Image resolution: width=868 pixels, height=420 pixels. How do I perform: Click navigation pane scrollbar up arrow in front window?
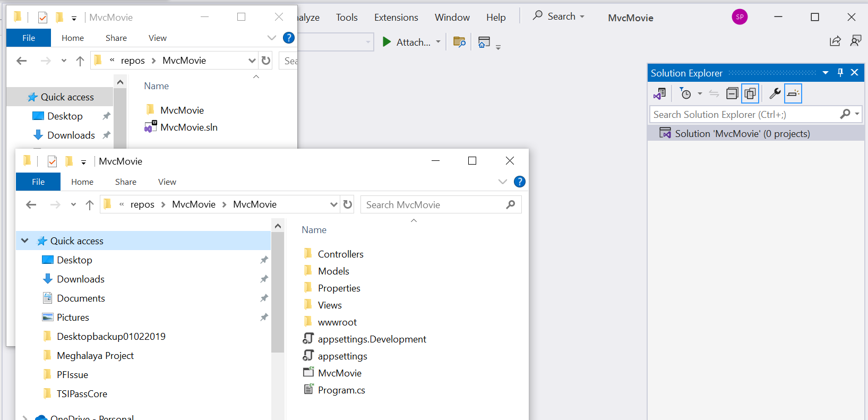click(x=278, y=226)
